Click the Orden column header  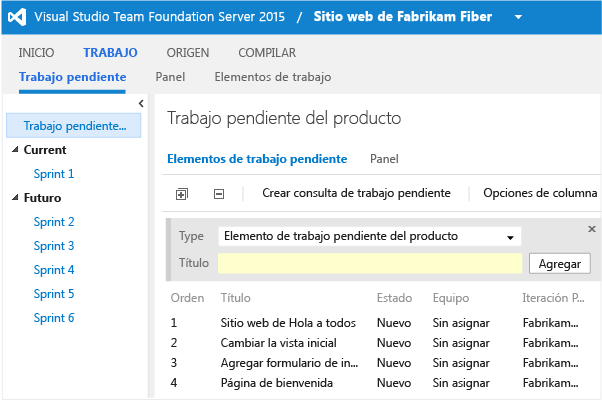187,298
